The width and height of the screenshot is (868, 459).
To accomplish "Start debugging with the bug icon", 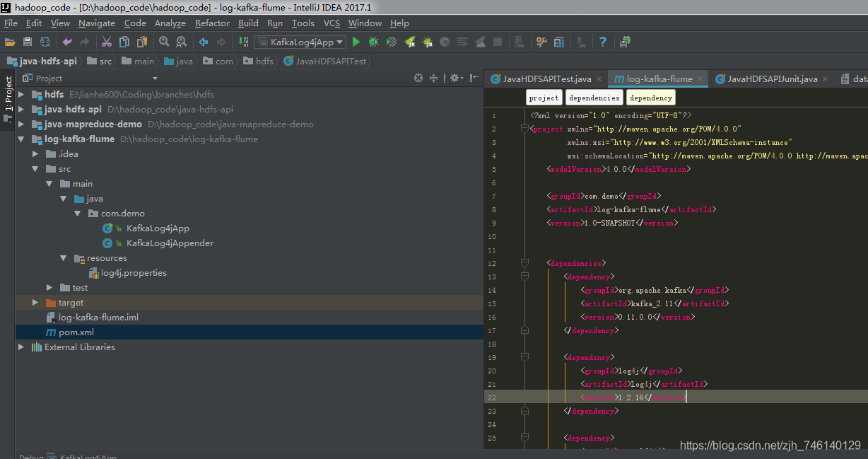I will [x=373, y=42].
